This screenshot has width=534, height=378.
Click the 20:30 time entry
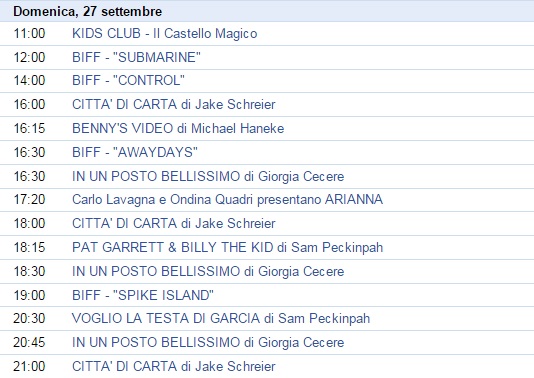point(29,318)
